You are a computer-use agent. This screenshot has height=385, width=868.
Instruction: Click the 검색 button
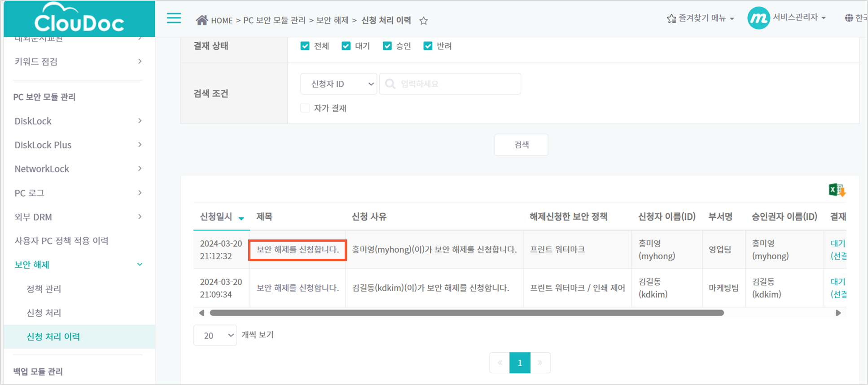click(x=521, y=145)
